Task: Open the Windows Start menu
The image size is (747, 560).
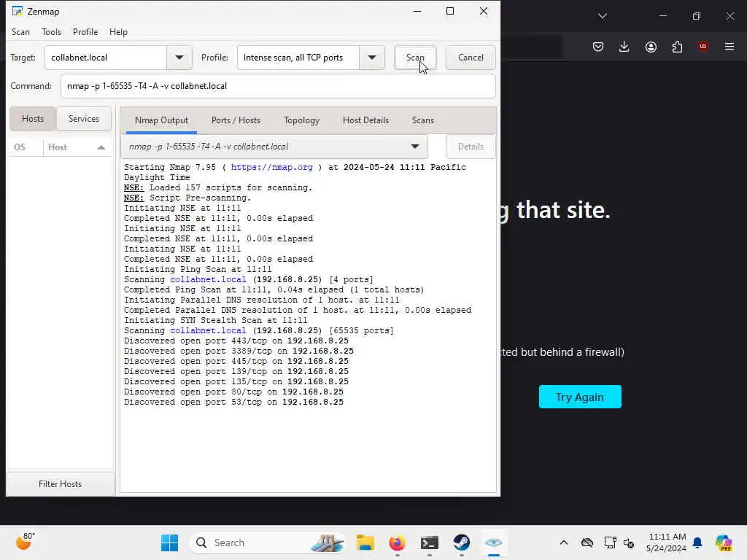Action: (169, 542)
